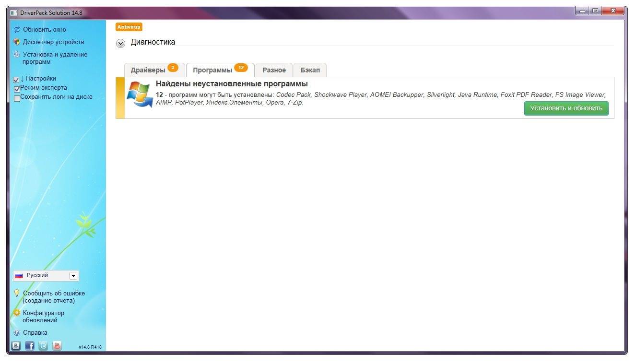The width and height of the screenshot is (636, 364).
Task: Open Диспетчер устройств link
Action: click(53, 42)
